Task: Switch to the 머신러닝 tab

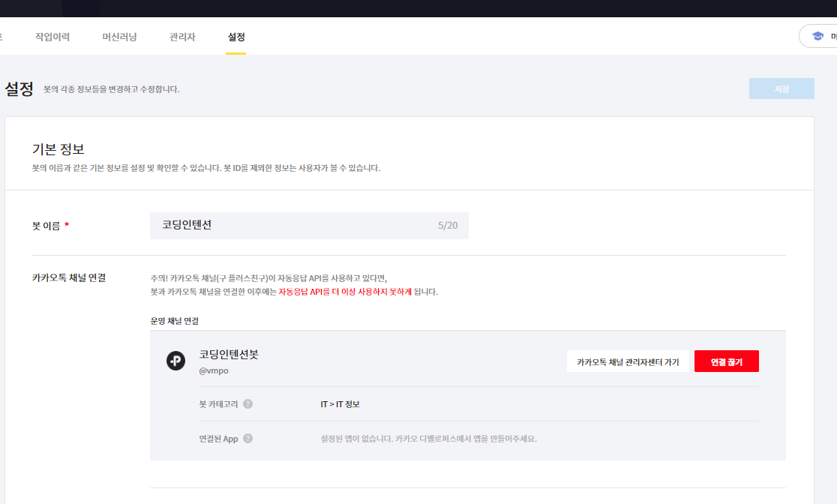Action: 119,37
